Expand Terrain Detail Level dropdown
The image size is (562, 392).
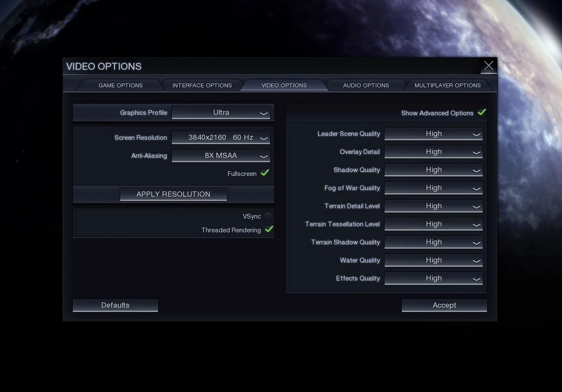(434, 206)
